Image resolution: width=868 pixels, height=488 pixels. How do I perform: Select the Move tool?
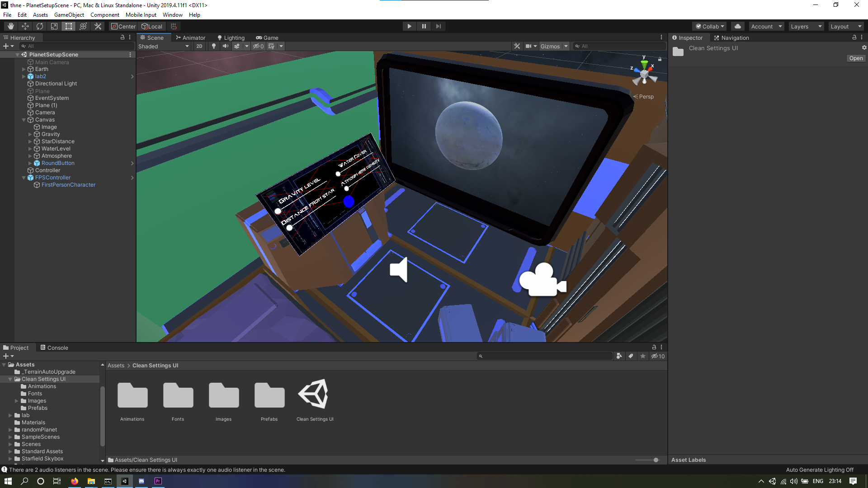25,26
